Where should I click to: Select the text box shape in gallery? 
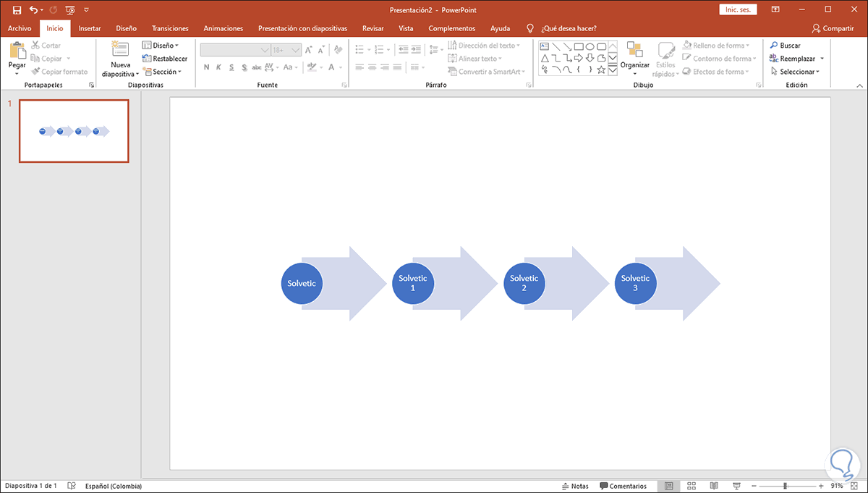(544, 46)
